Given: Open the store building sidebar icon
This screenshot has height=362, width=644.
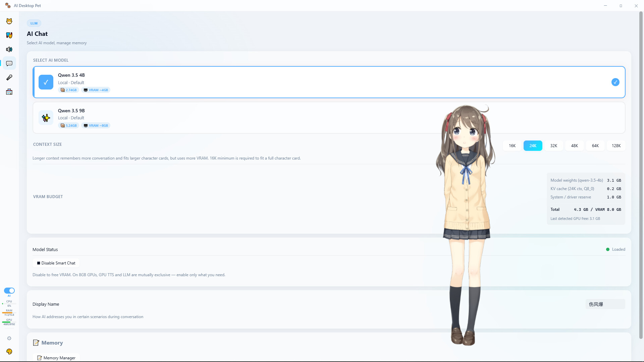Looking at the screenshot, I should (x=9, y=92).
